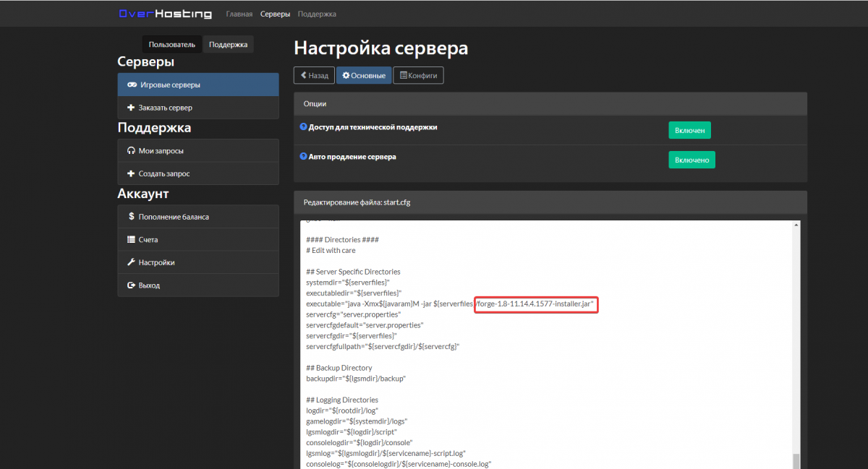Click the help icon beside Авто продление сервера
This screenshot has height=469, width=868.
[304, 157]
